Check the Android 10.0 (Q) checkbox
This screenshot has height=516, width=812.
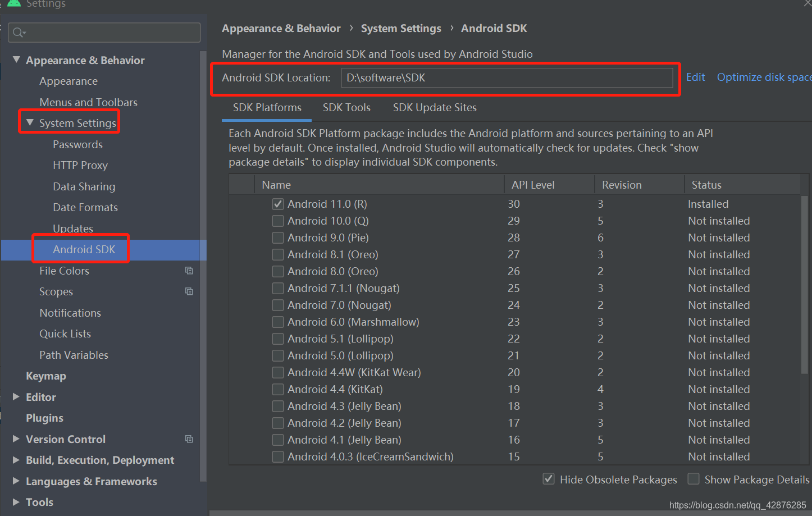(278, 221)
